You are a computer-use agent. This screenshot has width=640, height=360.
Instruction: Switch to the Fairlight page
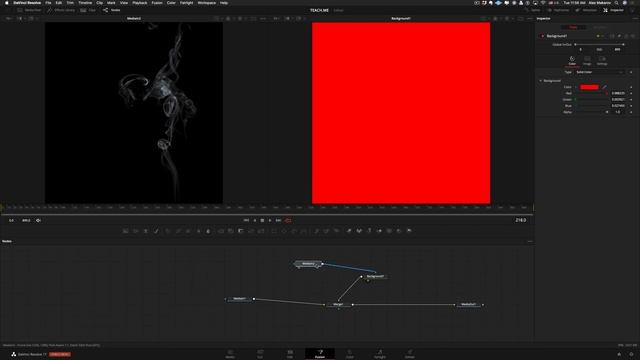(x=380, y=354)
